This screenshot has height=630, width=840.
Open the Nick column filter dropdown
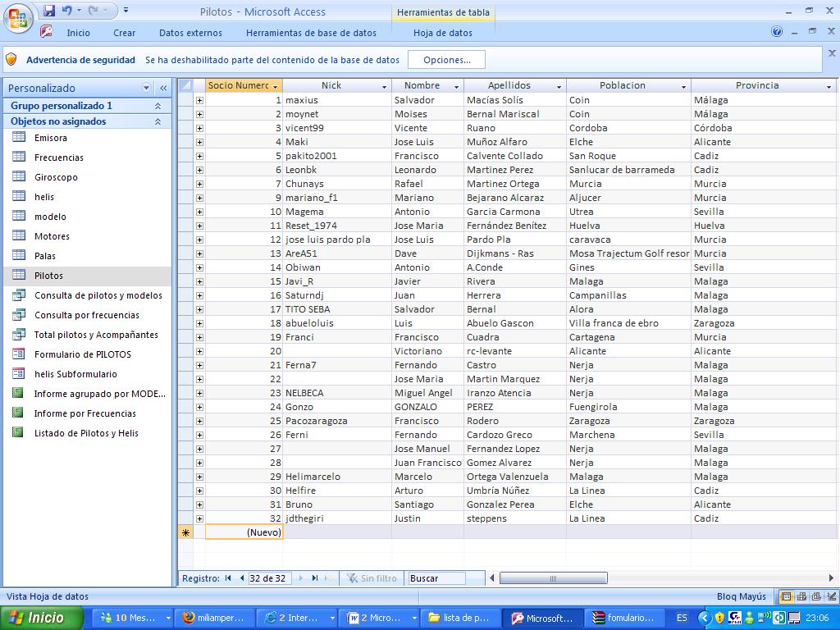pyautogui.click(x=384, y=86)
